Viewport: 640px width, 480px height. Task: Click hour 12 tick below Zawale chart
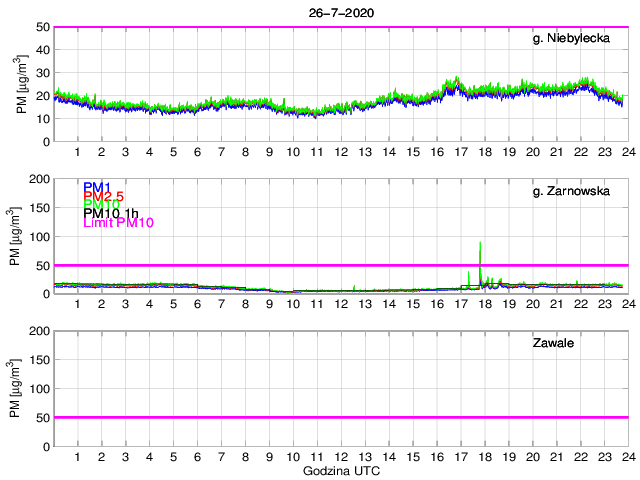pyautogui.click(x=340, y=456)
